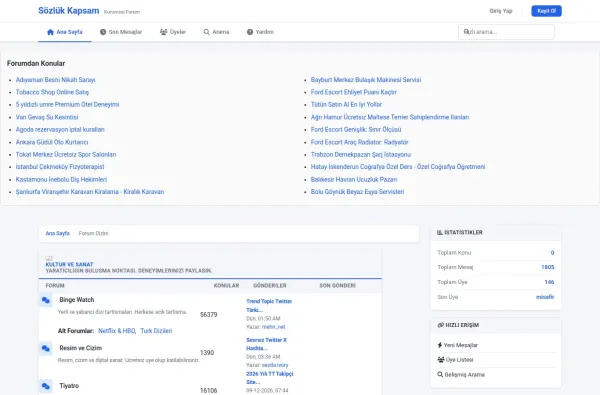
Task: Open the Tiyatro forum
Action: click(x=69, y=386)
